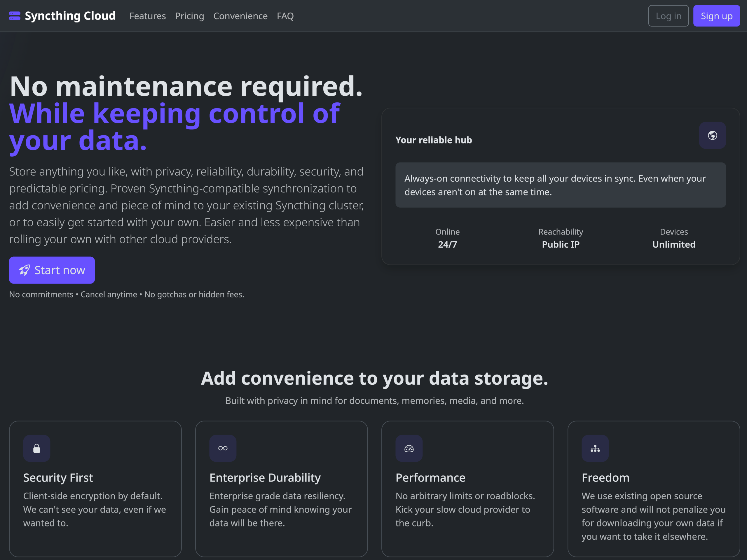Click the globe icon in hub card
This screenshot has width=747, height=560.
click(x=712, y=135)
